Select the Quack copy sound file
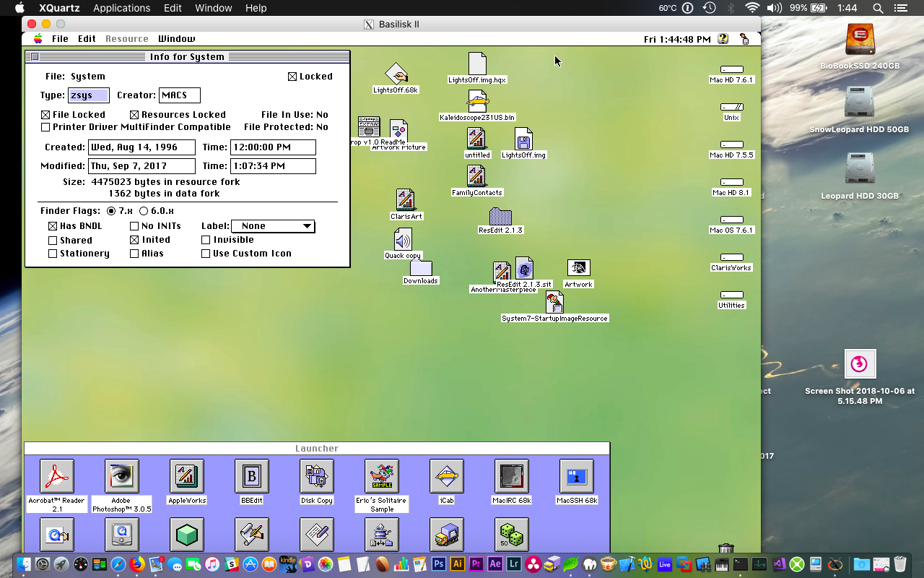The image size is (924, 578). [403, 240]
